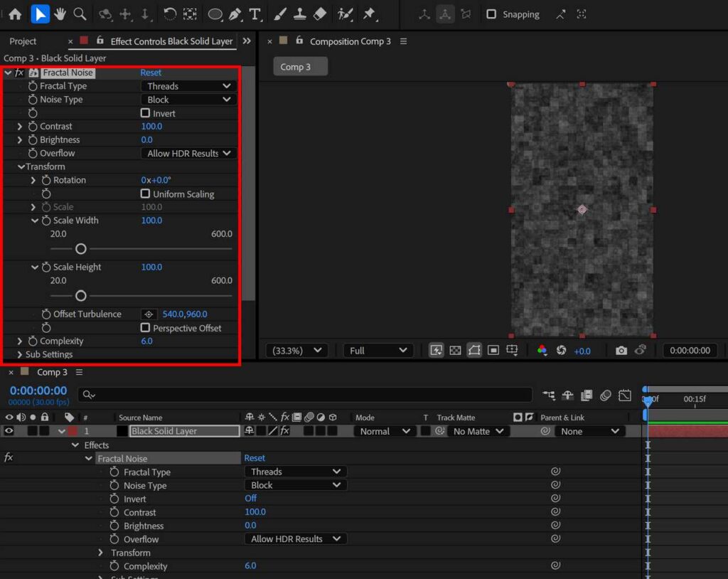Check the Invert checkbox
Screen dimensions: 728x579
[x=145, y=113]
